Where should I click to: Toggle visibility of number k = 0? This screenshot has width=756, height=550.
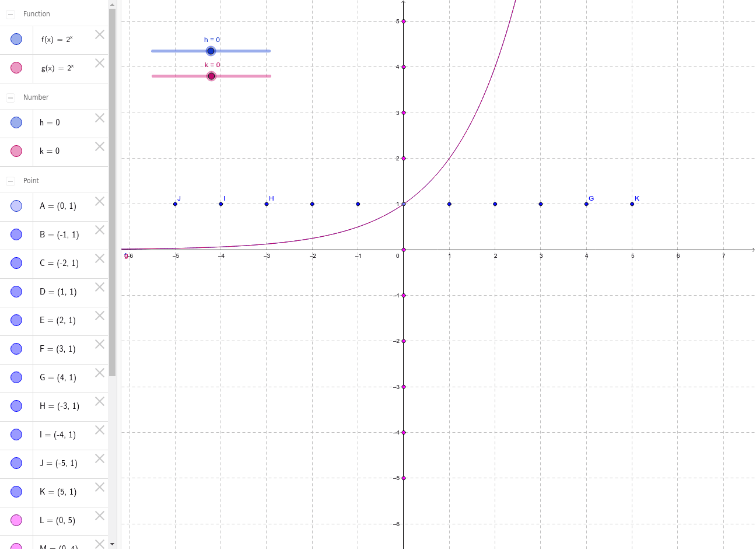(16, 151)
